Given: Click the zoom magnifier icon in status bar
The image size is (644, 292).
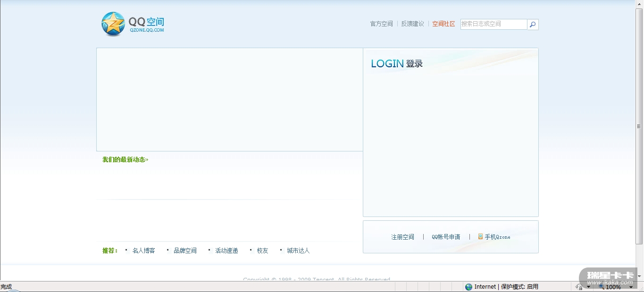Looking at the screenshot, I should point(602,287).
